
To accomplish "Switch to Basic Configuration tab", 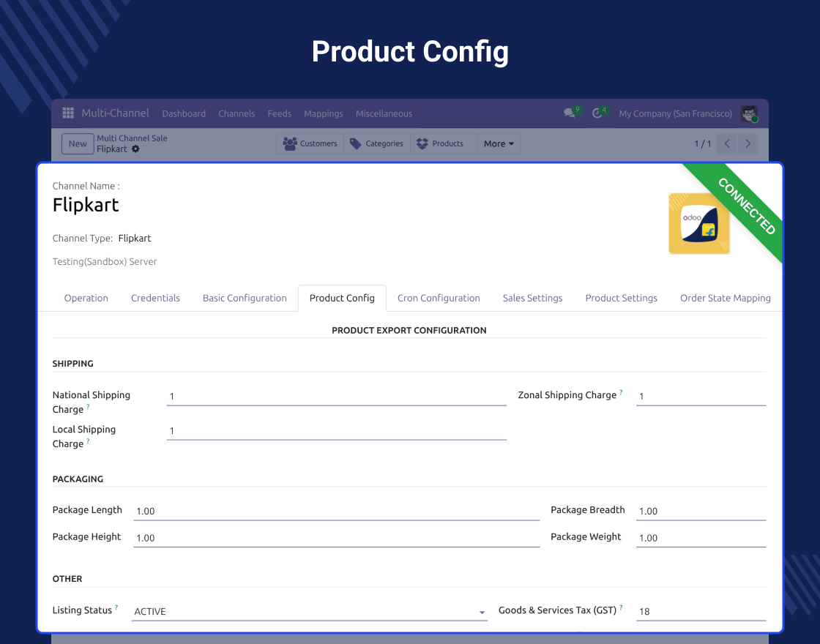I will 245,298.
